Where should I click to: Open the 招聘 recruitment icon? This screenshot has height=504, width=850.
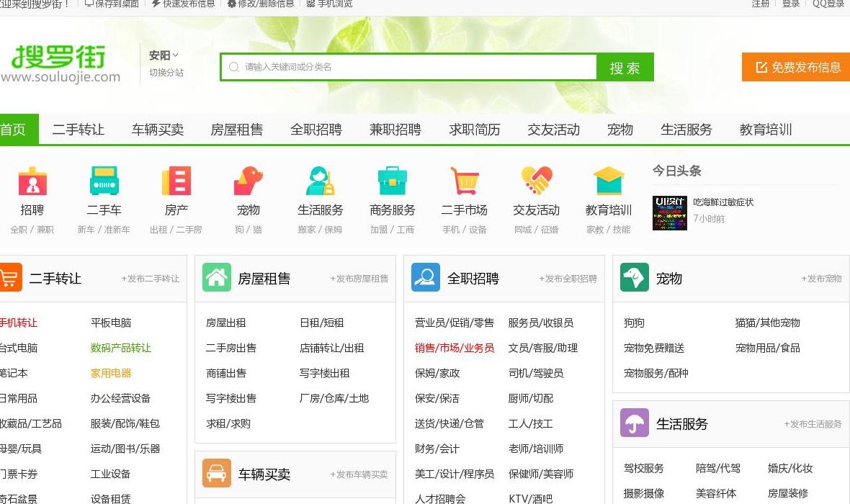pyautogui.click(x=32, y=181)
